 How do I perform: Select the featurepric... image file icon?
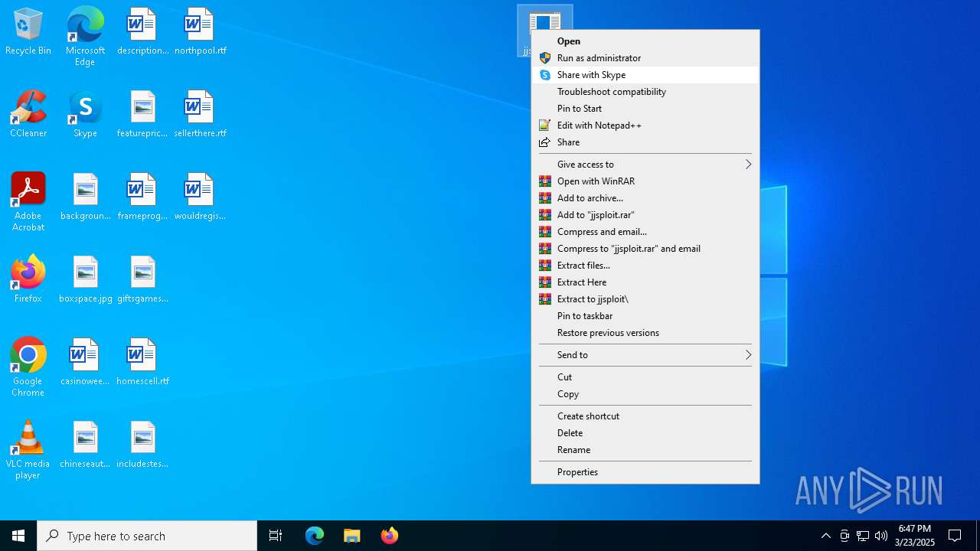tap(142, 115)
